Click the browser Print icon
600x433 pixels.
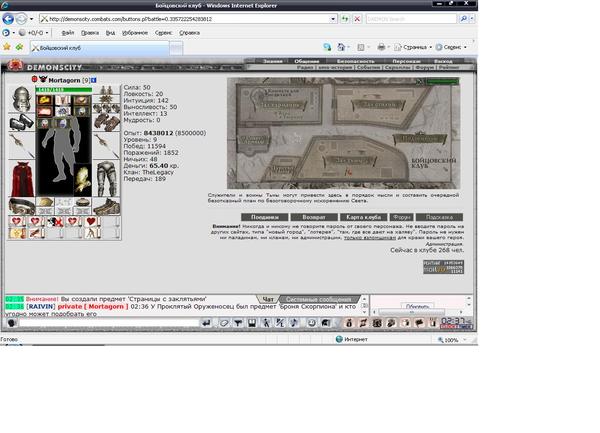[381, 47]
